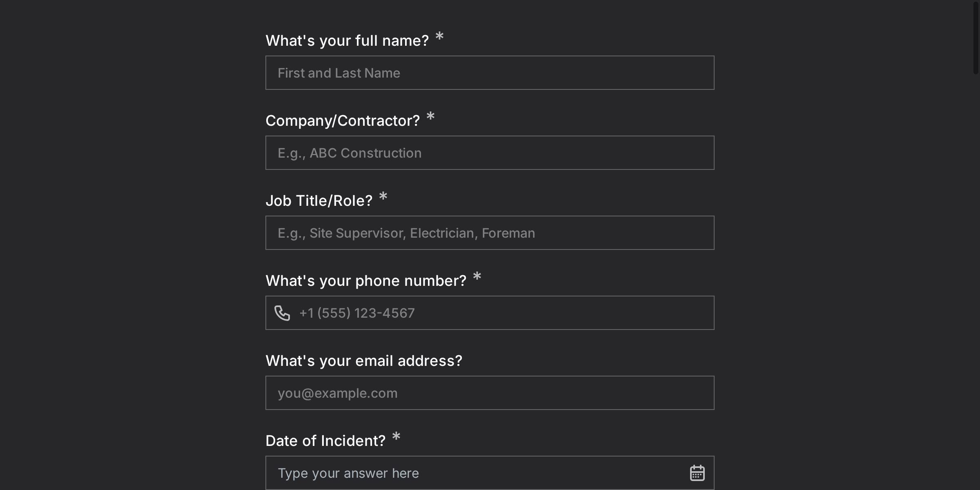Focus the email address input field
Viewport: 980px width, 490px height.
(x=489, y=393)
